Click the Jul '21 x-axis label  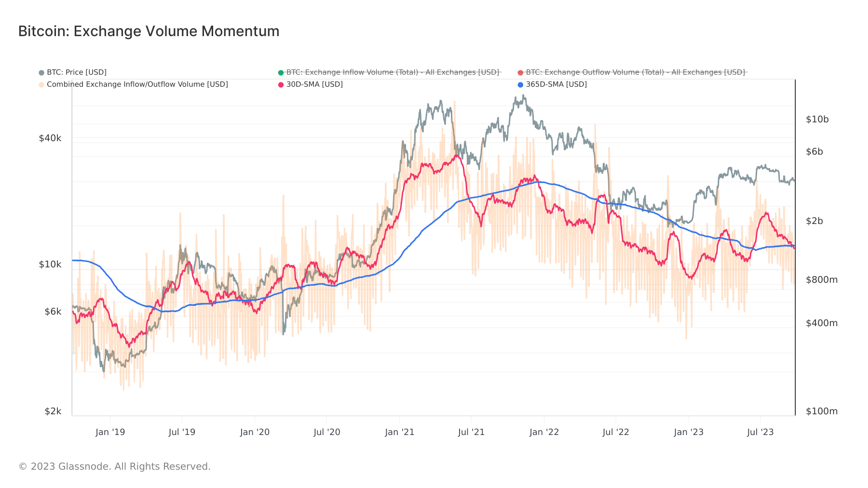(x=471, y=432)
